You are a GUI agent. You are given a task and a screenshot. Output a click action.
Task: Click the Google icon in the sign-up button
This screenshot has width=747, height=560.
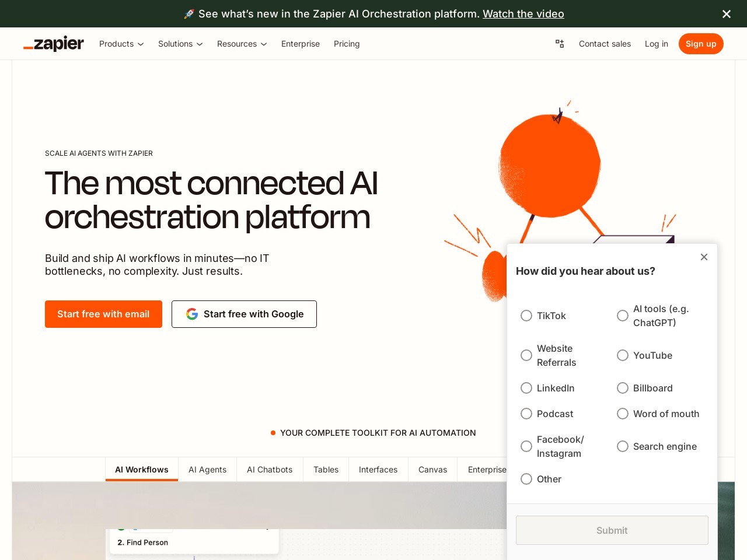pos(192,314)
